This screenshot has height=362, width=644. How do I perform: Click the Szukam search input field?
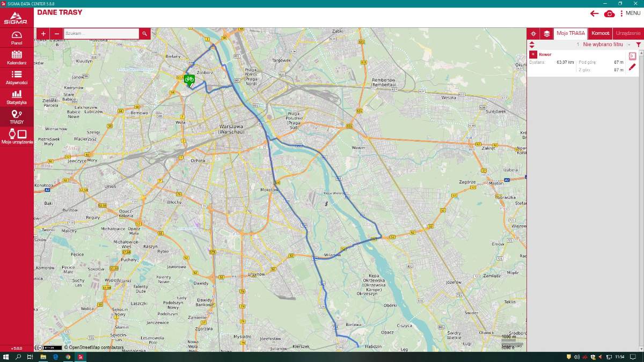point(101,34)
